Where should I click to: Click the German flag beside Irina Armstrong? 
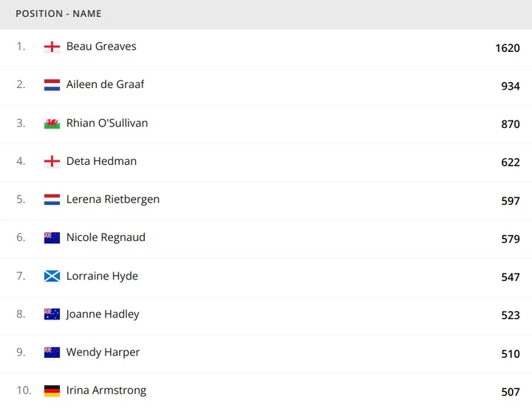tap(52, 391)
